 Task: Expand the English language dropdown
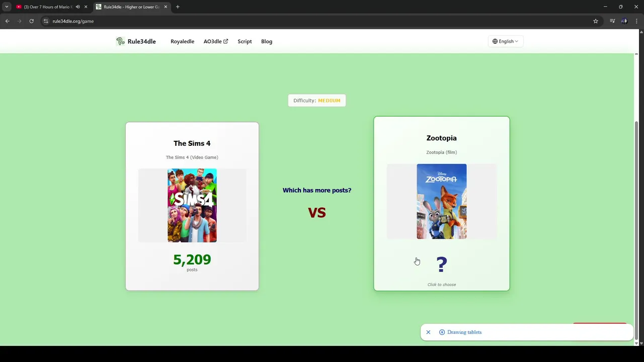pos(505,41)
